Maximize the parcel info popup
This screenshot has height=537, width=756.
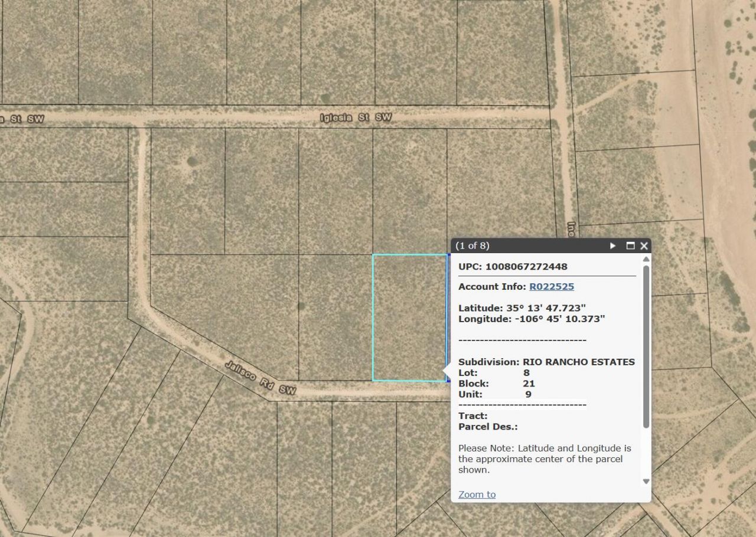630,246
